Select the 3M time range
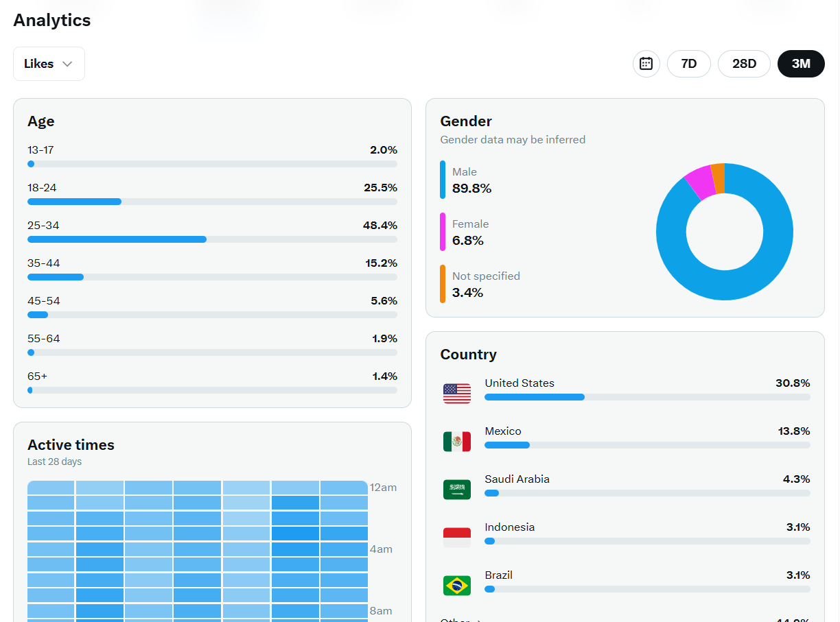Viewport: 840px width, 622px height. tap(801, 64)
